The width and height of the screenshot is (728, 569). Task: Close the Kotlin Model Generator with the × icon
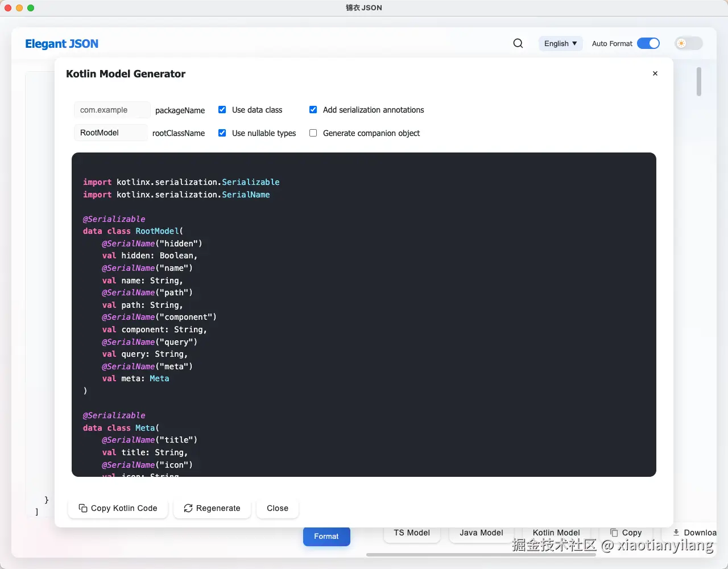click(655, 73)
